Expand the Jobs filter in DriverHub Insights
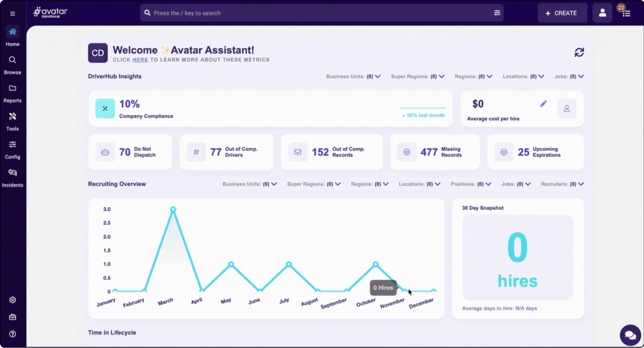 point(569,76)
